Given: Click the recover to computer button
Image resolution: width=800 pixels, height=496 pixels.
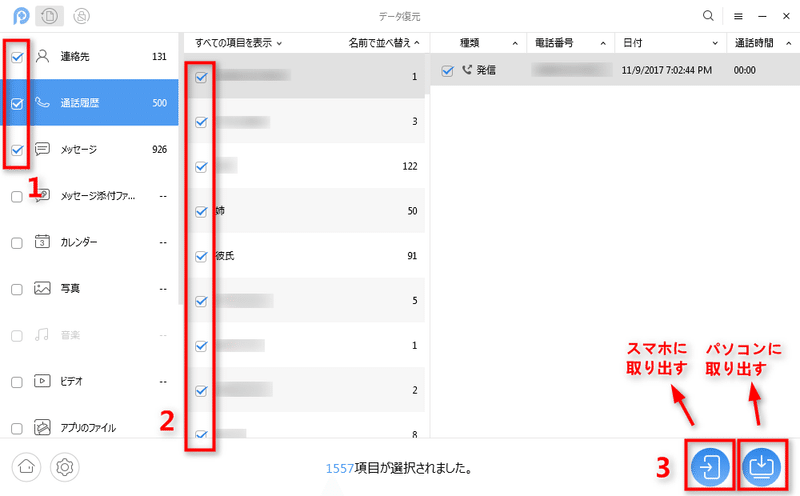Looking at the screenshot, I should click(761, 467).
